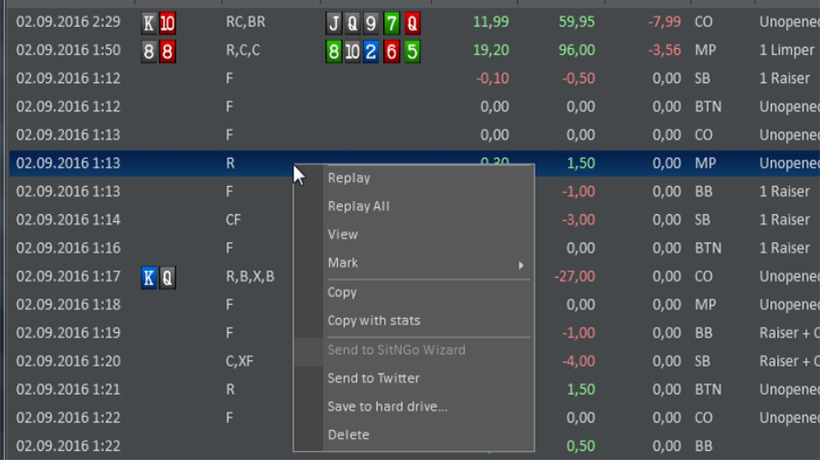820x460 pixels.
Task: Click the red 8 hole card icon
Action: point(167,51)
